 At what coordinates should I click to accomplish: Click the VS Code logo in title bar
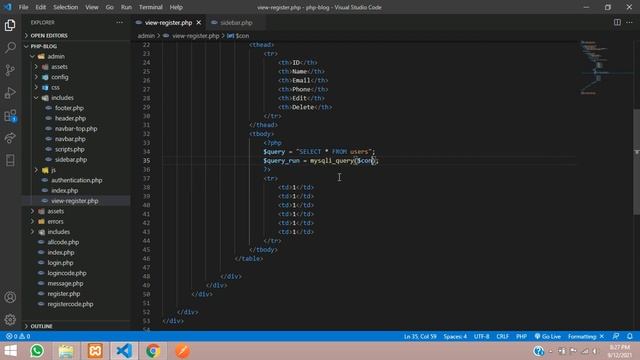[7, 7]
